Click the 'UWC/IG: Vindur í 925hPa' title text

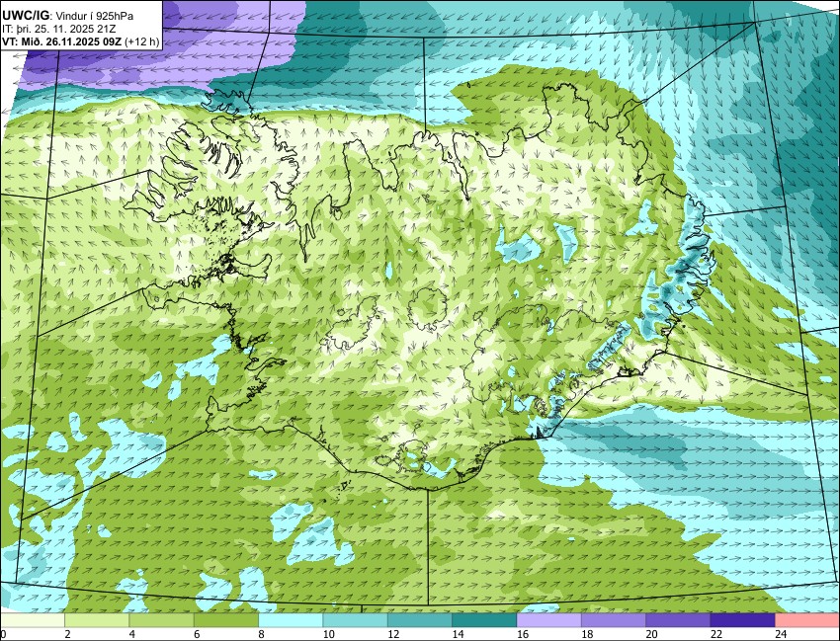pos(67,16)
